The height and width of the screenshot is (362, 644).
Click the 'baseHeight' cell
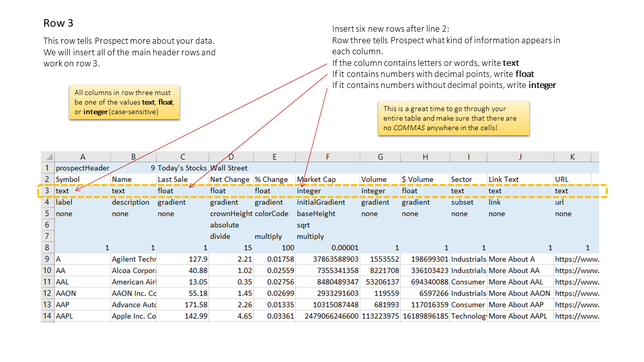point(328,214)
